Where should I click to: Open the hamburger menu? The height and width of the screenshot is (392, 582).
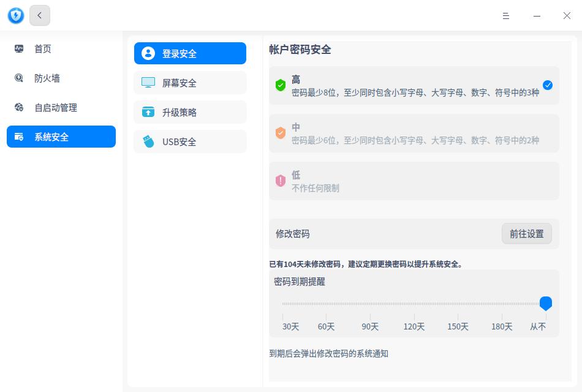[x=506, y=16]
